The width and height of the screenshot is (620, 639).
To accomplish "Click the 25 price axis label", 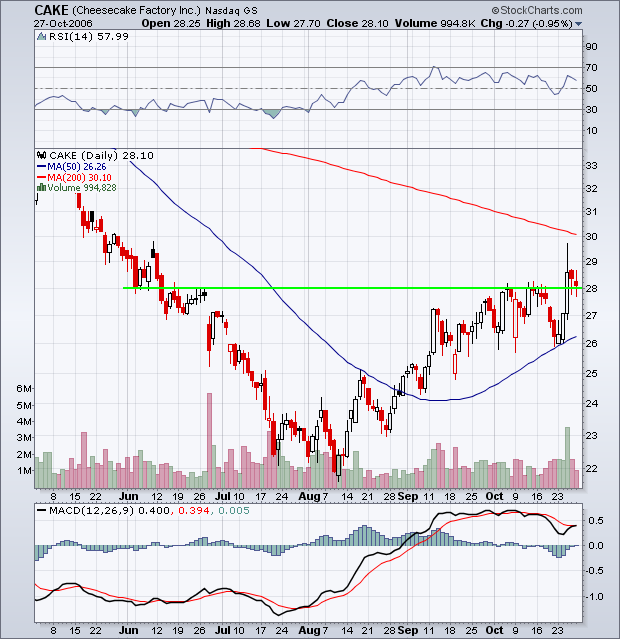I will tap(591, 373).
